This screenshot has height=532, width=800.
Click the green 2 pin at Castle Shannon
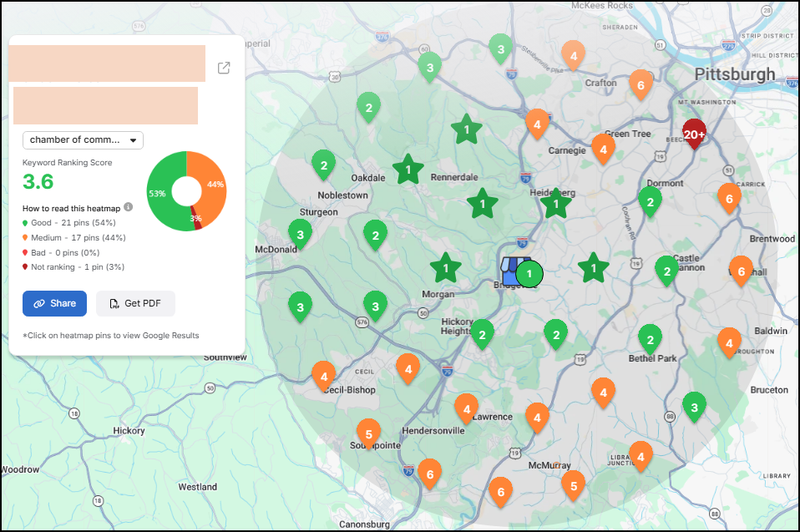(x=666, y=271)
